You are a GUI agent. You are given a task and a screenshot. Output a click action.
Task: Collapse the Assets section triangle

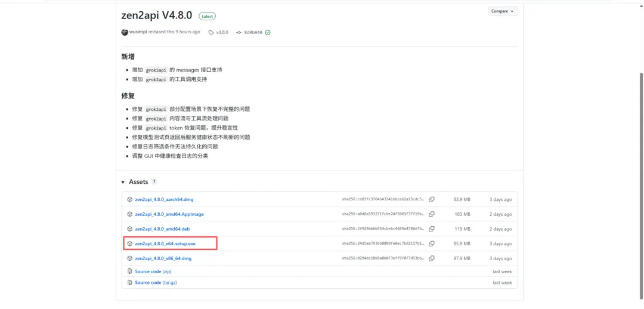tap(123, 182)
